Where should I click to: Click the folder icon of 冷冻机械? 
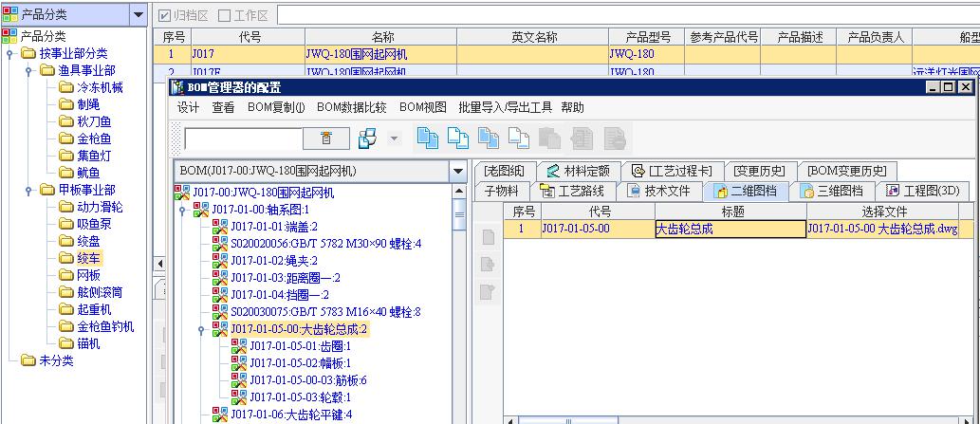point(66,87)
